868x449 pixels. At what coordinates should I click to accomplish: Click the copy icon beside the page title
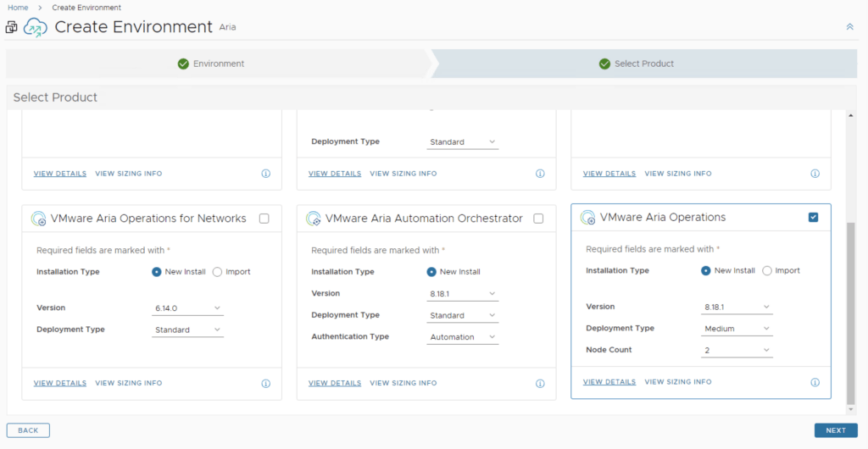point(11,27)
